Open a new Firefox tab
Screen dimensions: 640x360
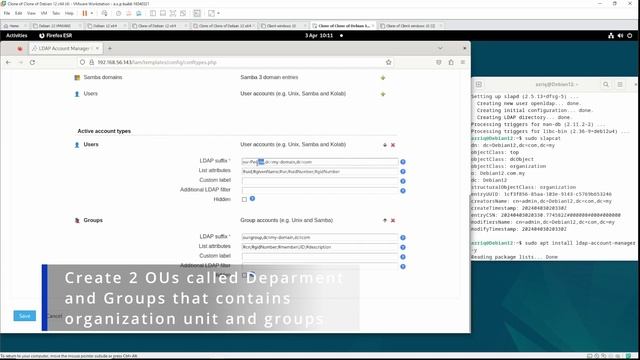(109, 49)
